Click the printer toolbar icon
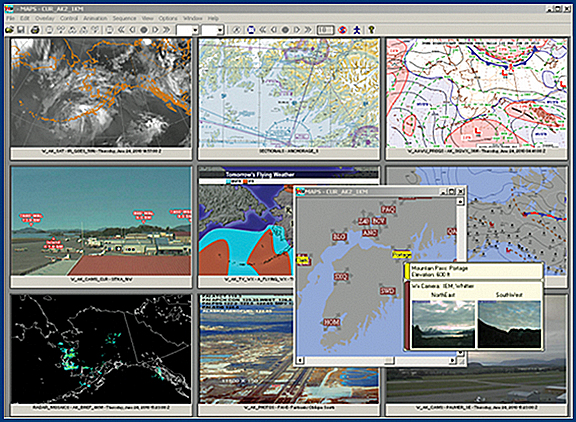Screen dimensions: 576x422 (35, 30)
